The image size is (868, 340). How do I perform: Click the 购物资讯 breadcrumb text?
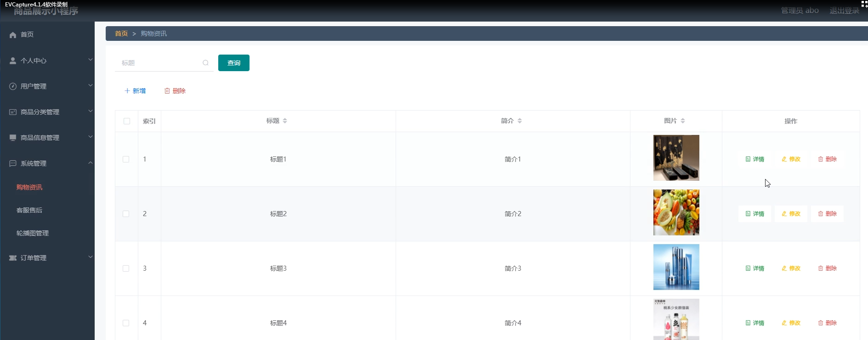coord(154,33)
